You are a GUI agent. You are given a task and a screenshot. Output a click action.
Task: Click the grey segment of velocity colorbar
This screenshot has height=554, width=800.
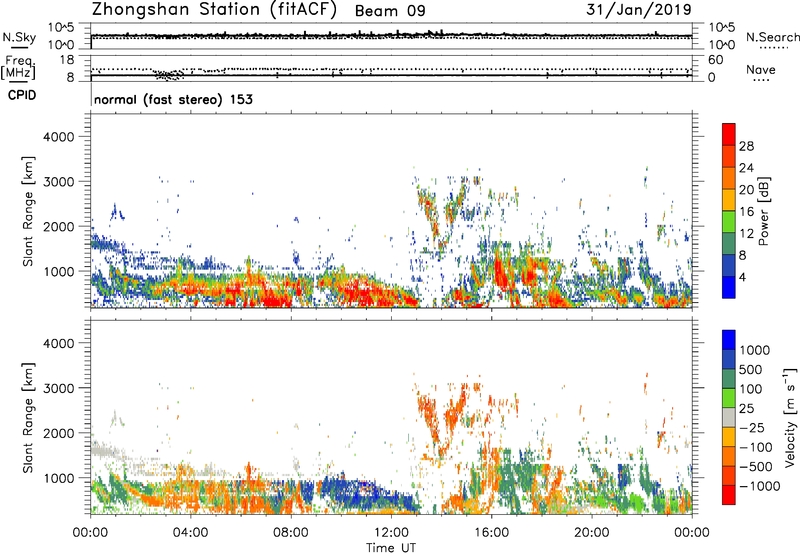(x=729, y=418)
